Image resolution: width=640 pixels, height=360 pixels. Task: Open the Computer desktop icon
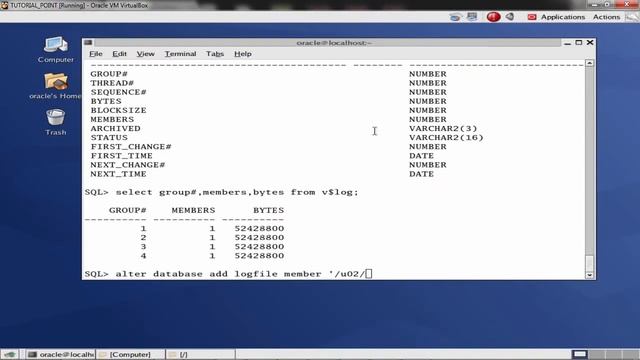click(56, 49)
